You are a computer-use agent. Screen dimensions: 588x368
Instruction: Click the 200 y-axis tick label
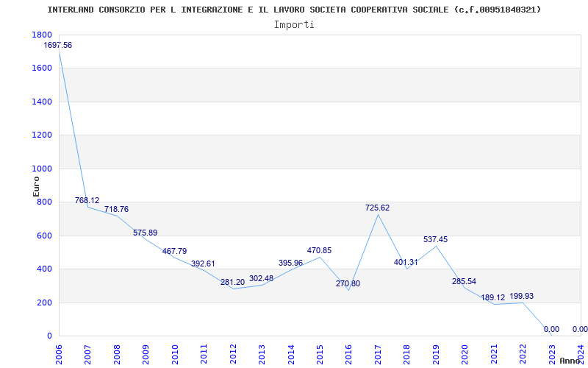pyautogui.click(x=44, y=302)
